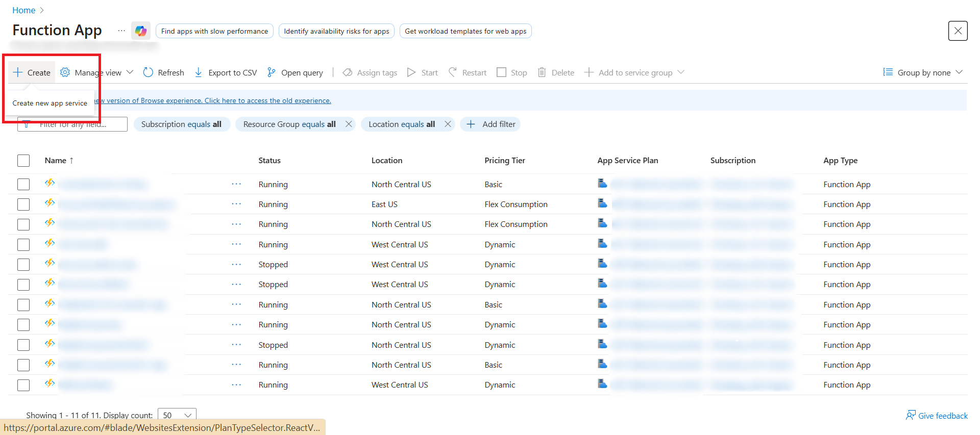This screenshot has width=980, height=435.
Task: Open the Display count 50 dropdown
Action: (177, 415)
